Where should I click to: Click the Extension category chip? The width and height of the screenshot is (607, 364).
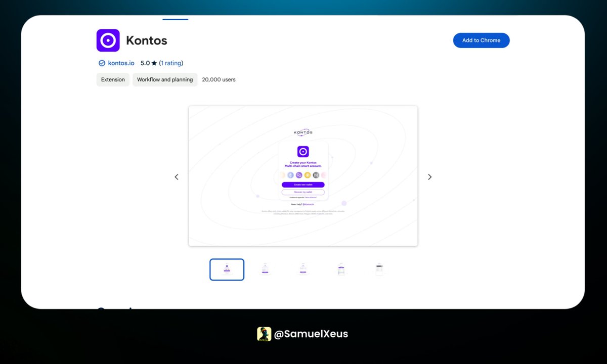[113, 79]
